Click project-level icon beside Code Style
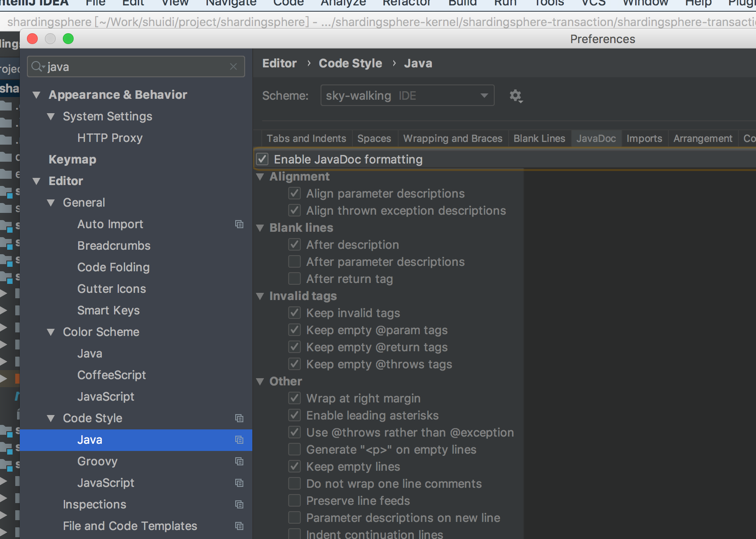756x539 pixels. click(x=239, y=418)
